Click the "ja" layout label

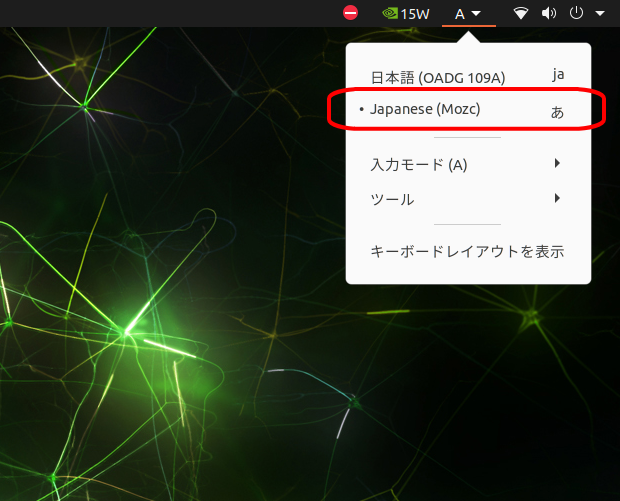tap(558, 75)
